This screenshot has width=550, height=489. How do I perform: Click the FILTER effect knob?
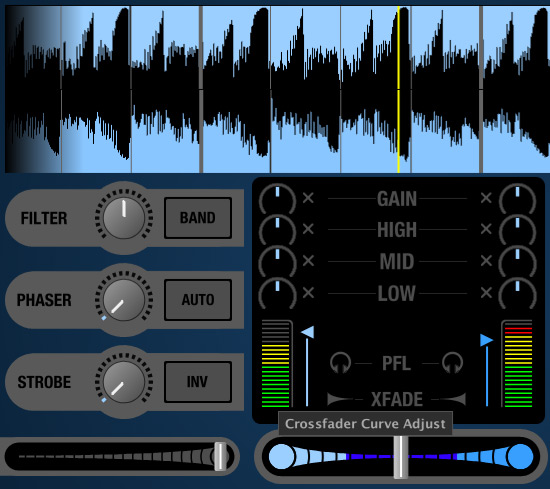tap(124, 218)
